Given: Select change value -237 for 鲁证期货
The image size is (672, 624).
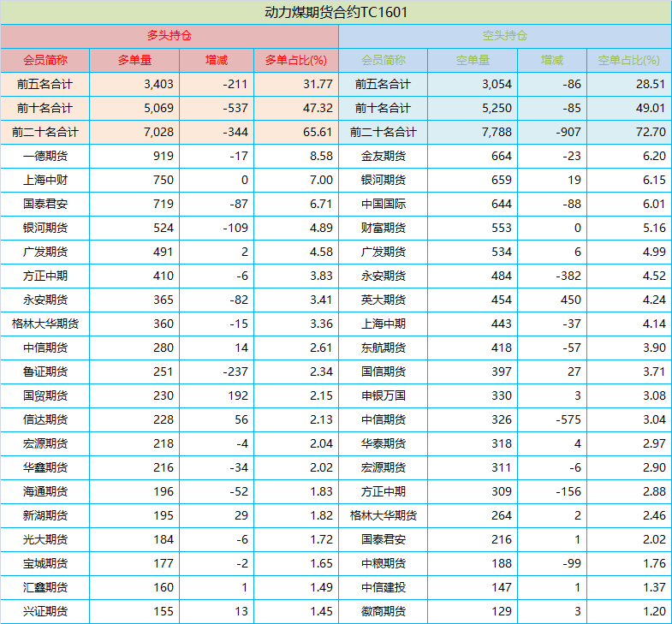Looking at the screenshot, I should pyautogui.click(x=235, y=372).
